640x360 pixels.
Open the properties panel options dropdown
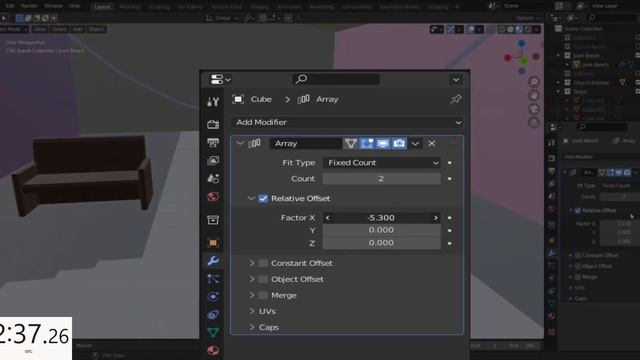pyautogui.click(x=456, y=79)
